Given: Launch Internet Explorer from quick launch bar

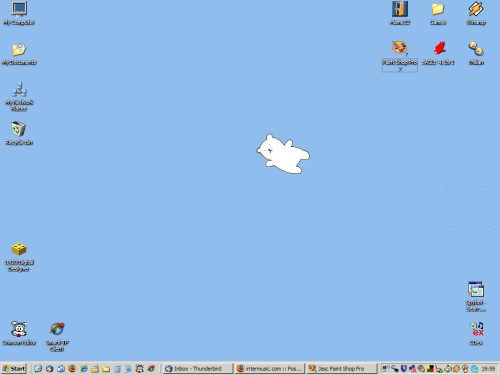Looking at the screenshot, I should 83,368.
